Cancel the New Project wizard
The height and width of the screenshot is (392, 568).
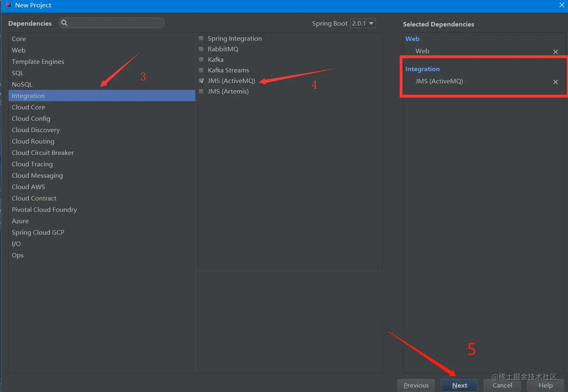click(502, 385)
